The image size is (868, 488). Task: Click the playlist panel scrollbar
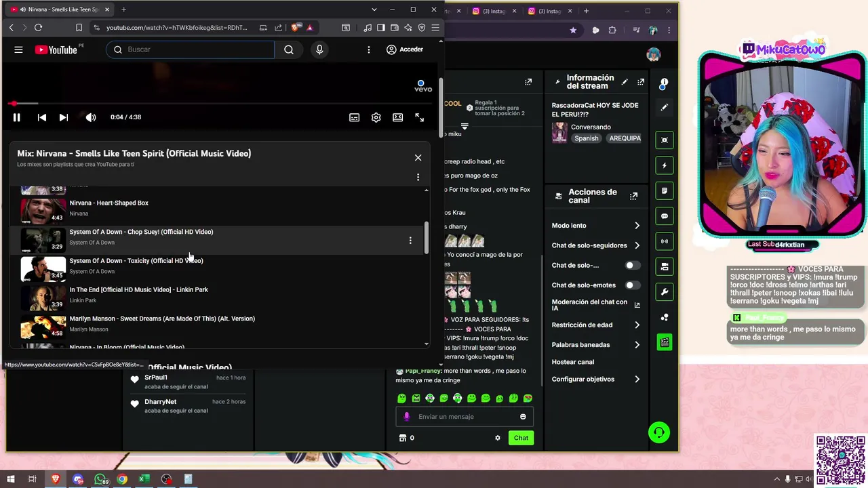coord(427,237)
